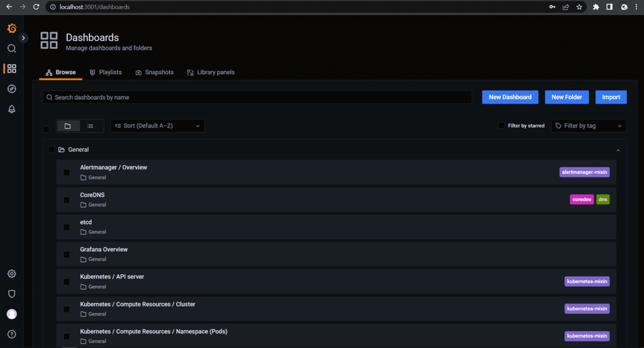Image resolution: width=644 pixels, height=348 pixels.
Task: Click the General folder title
Action: coord(79,150)
